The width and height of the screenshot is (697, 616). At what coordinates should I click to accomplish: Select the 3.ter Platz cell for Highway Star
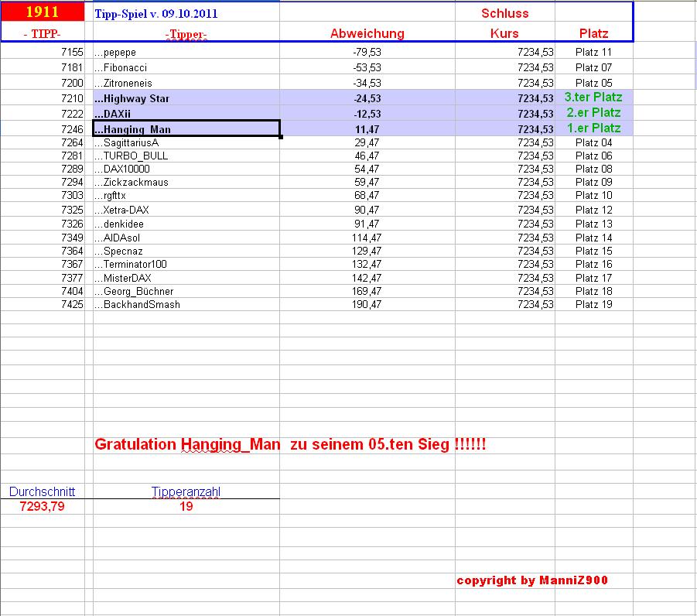pyautogui.click(x=593, y=98)
